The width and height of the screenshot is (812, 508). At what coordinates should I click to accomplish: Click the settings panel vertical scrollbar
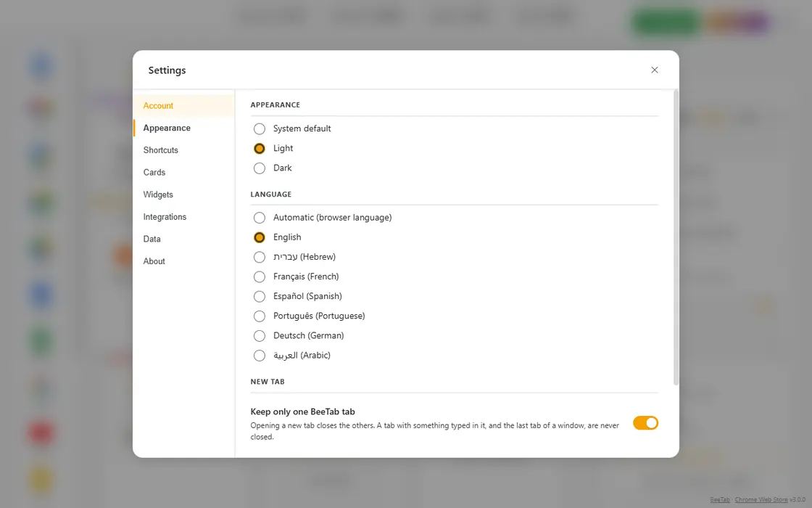[675, 237]
